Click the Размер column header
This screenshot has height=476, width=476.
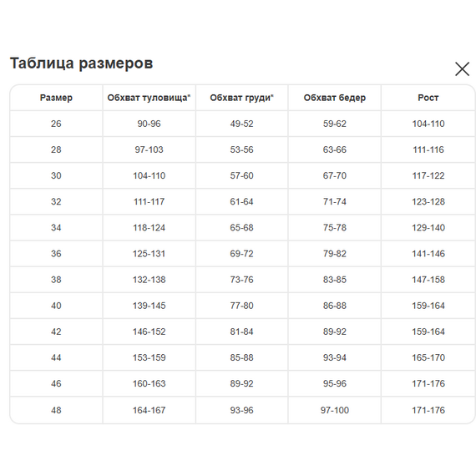pos(56,98)
